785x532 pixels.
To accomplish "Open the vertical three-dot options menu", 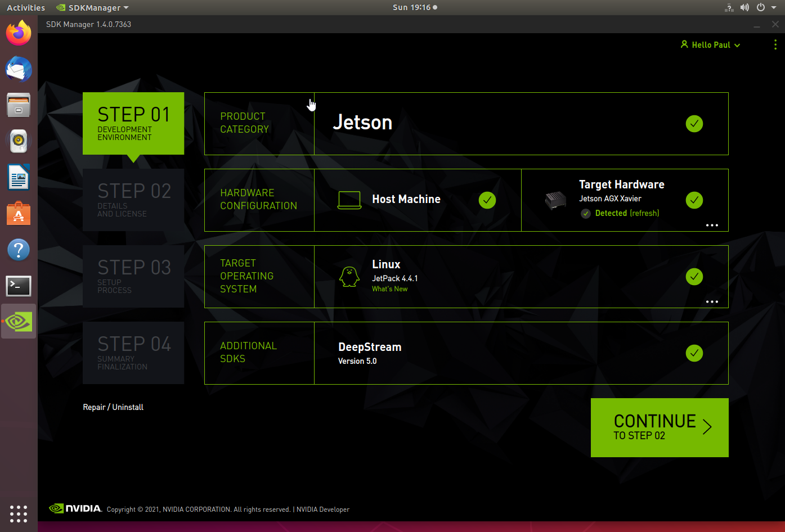I will (x=775, y=45).
